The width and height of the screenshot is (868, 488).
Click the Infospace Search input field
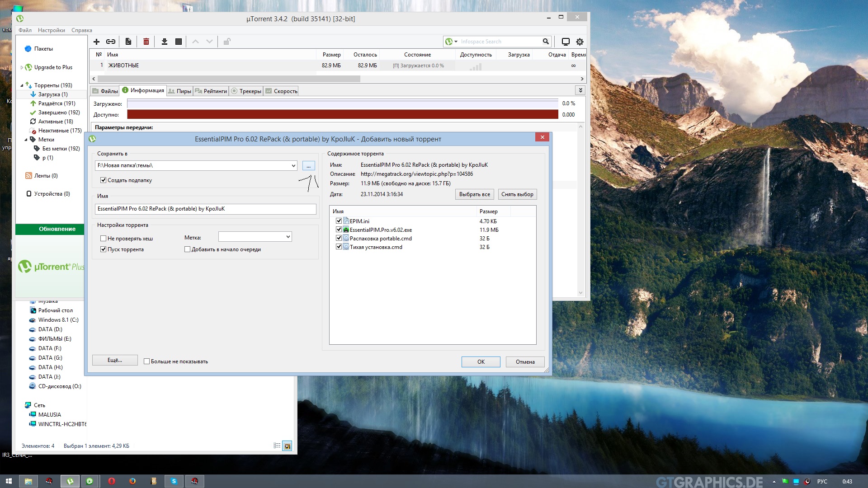point(500,42)
